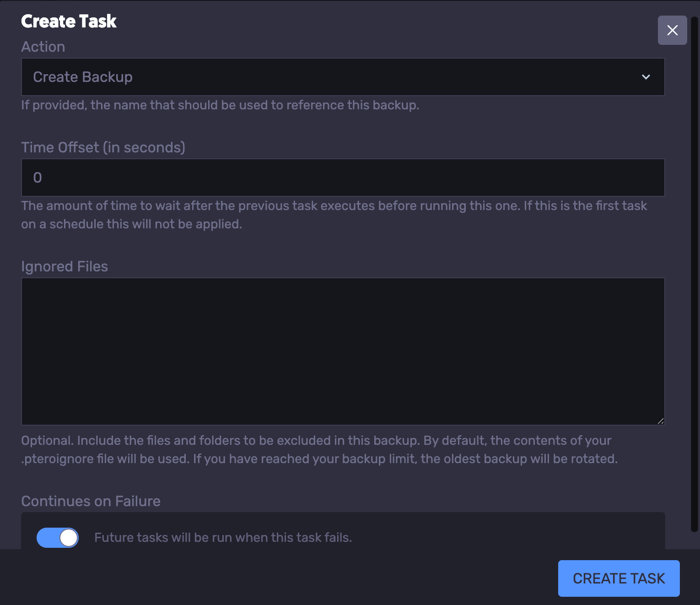Click the white knob of the failure toggle
Image resolution: width=700 pixels, height=605 pixels.
(69, 538)
